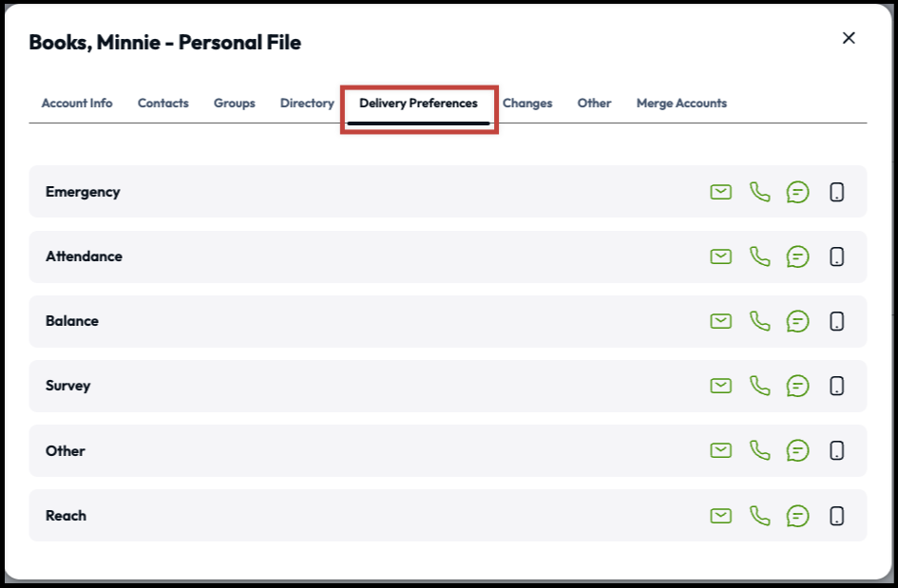Open the Account Info tab
Viewport: 898px width, 588px height.
pyautogui.click(x=76, y=103)
